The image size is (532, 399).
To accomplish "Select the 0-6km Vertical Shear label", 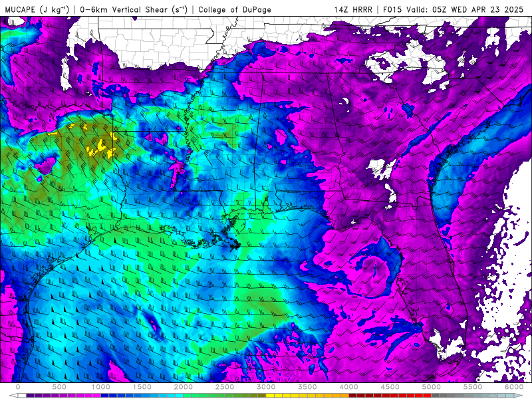I will (134, 9).
